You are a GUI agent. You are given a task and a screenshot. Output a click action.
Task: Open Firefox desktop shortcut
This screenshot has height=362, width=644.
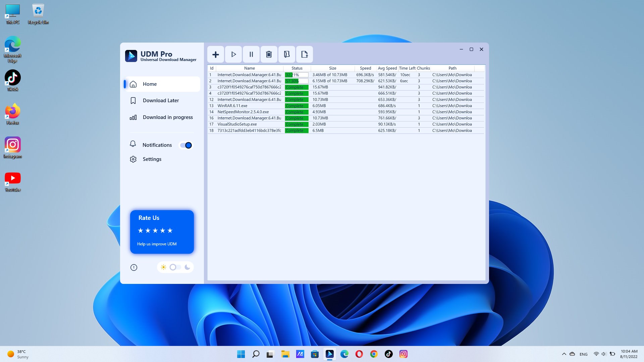[13, 114]
